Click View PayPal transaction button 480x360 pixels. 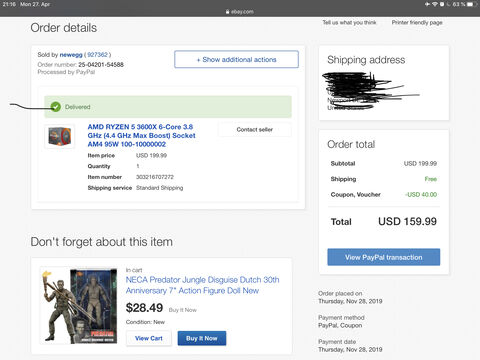[384, 257]
